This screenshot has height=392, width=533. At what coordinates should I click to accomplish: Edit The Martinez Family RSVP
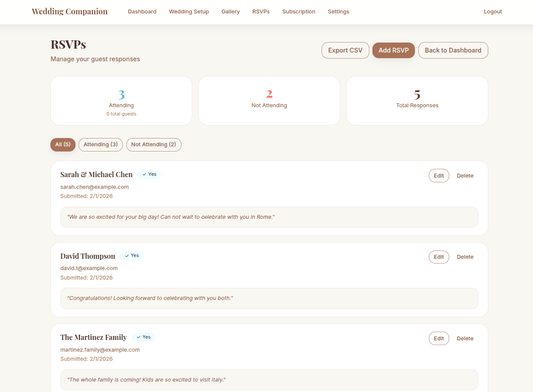click(439, 339)
